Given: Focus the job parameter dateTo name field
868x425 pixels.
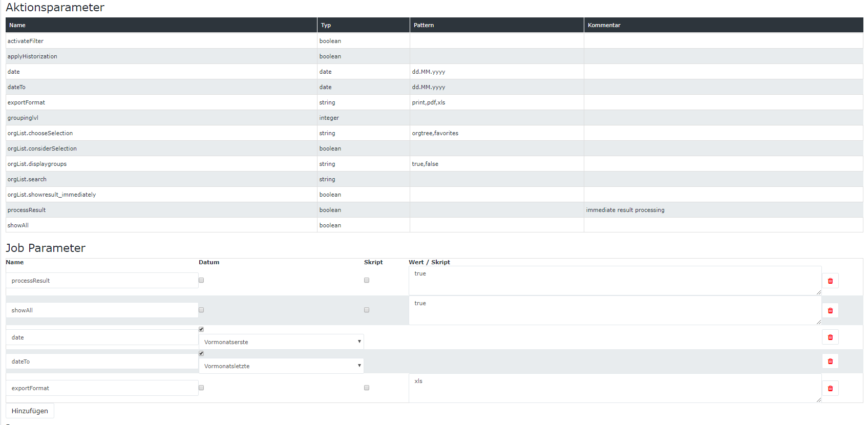Looking at the screenshot, I should [x=102, y=362].
